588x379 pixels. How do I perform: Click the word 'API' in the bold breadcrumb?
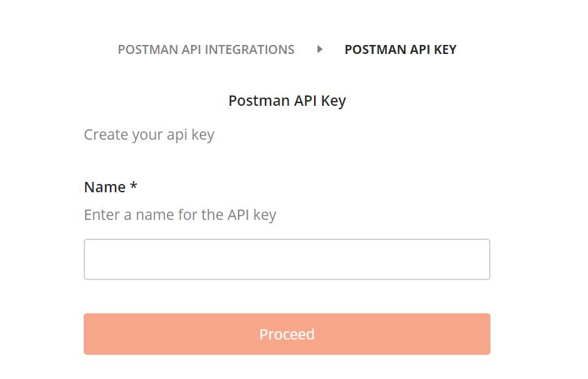pyautogui.click(x=416, y=50)
